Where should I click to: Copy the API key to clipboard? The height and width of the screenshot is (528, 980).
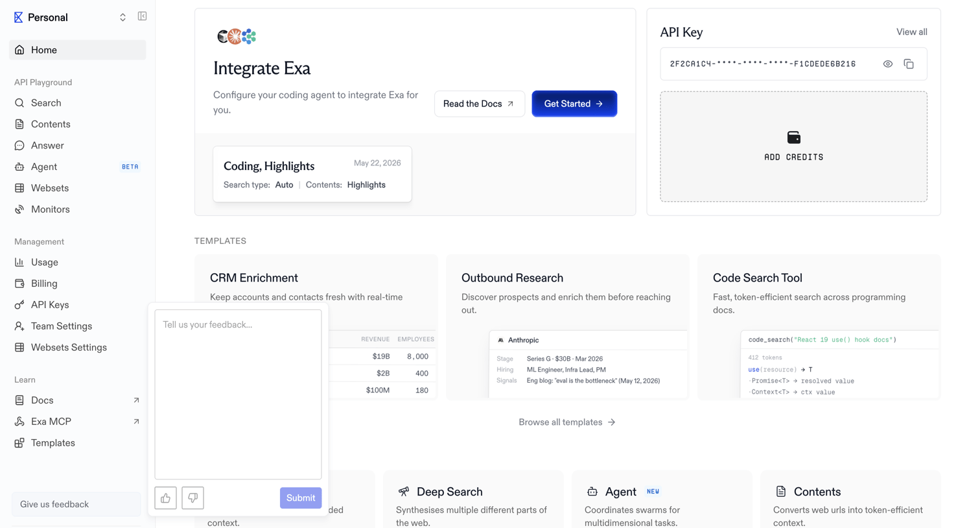[x=909, y=64]
